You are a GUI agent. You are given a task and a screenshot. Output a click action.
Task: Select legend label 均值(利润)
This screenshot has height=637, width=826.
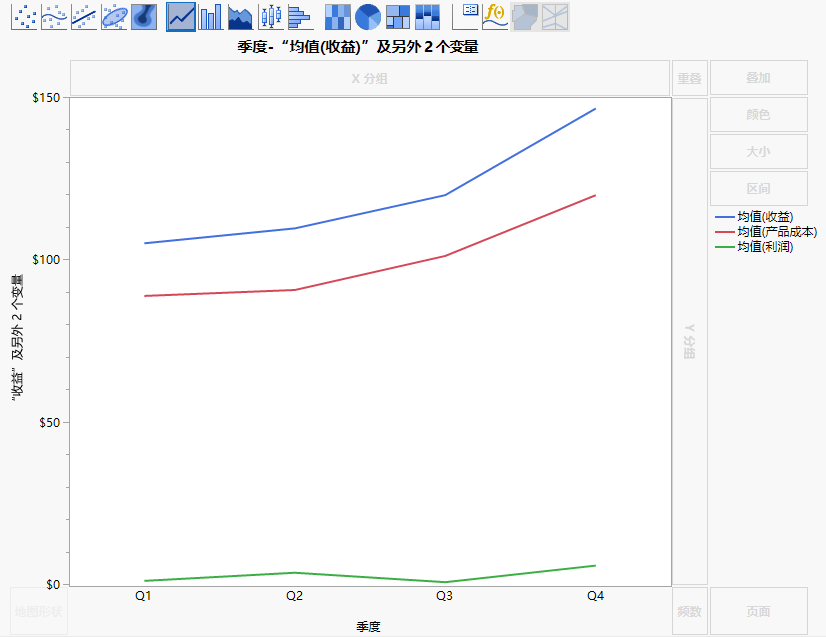click(x=765, y=247)
